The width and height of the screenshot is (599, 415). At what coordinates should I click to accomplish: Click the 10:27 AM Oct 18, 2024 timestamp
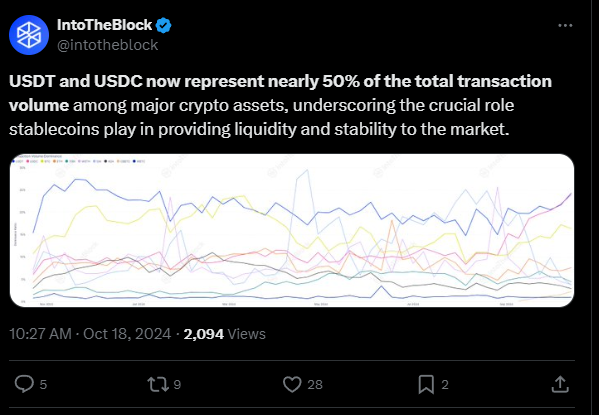click(90, 334)
